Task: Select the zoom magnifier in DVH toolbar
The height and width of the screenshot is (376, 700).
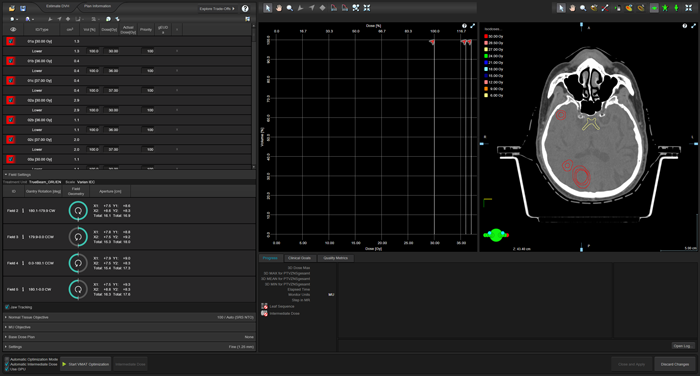Action: [x=290, y=8]
